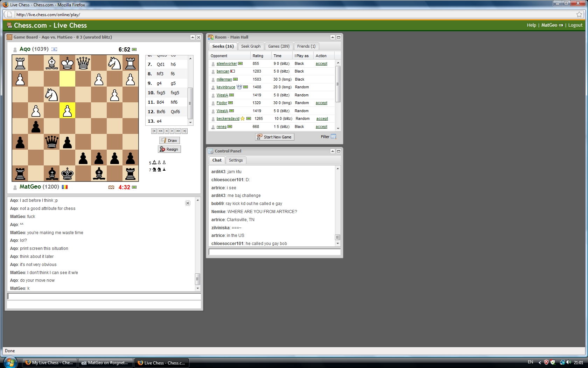This screenshot has width=588, height=368.
Task: Collapse the Game Board panel
Action: point(192,37)
